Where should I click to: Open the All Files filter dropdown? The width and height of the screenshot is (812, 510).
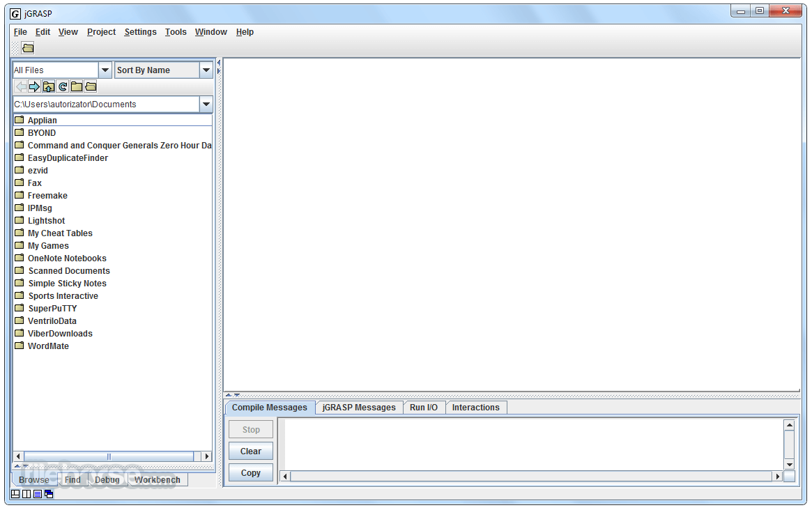105,70
